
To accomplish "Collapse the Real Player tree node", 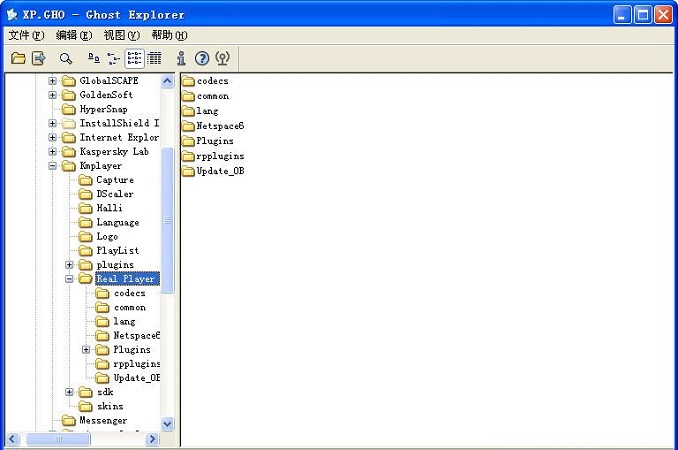I will click(x=69, y=279).
